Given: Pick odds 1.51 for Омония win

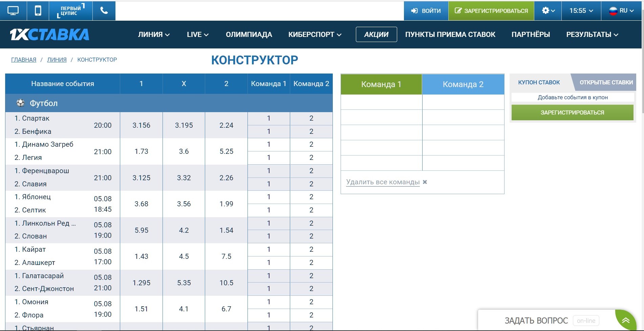Looking at the screenshot, I should (x=141, y=309).
